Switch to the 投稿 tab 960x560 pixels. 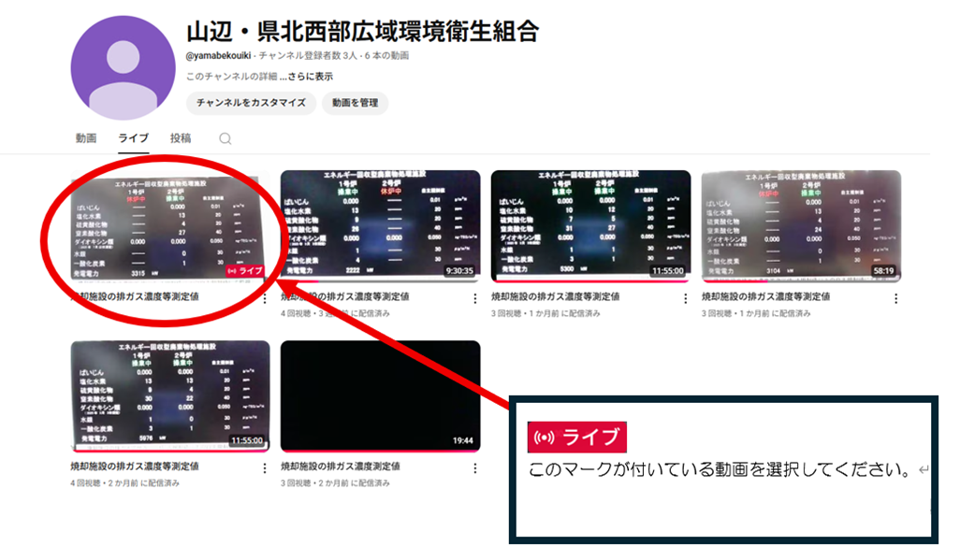[x=183, y=137]
